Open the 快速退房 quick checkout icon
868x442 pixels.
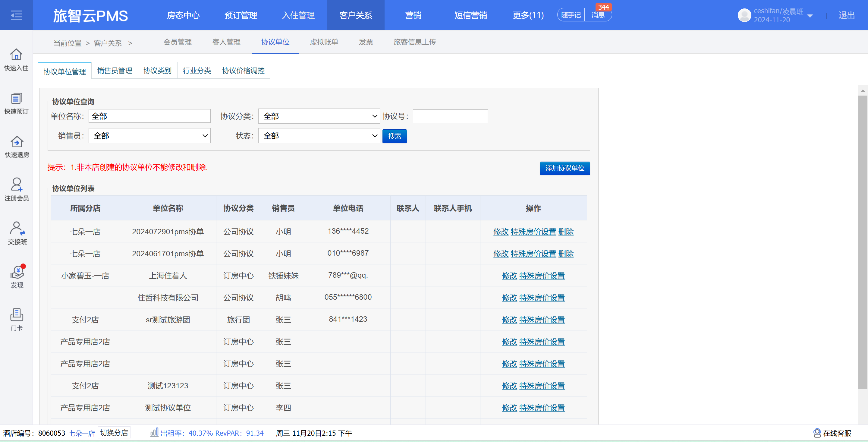[x=17, y=147]
